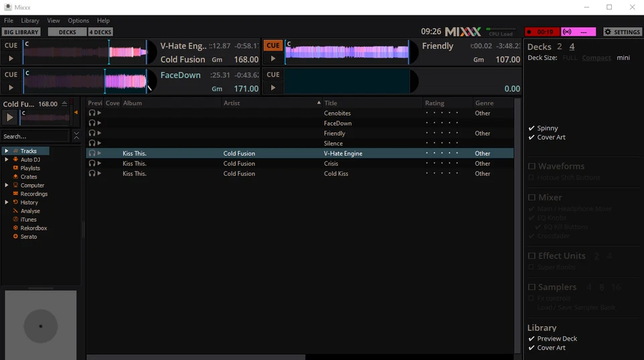Select the Playlists sidebar item
The width and height of the screenshot is (644, 360).
click(x=30, y=168)
